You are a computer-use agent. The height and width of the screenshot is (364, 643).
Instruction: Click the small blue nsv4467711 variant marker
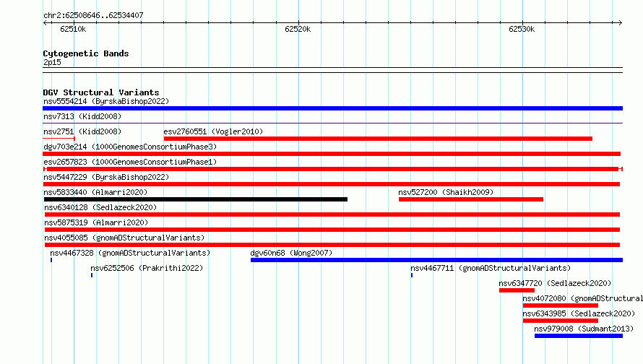pyautogui.click(x=412, y=275)
